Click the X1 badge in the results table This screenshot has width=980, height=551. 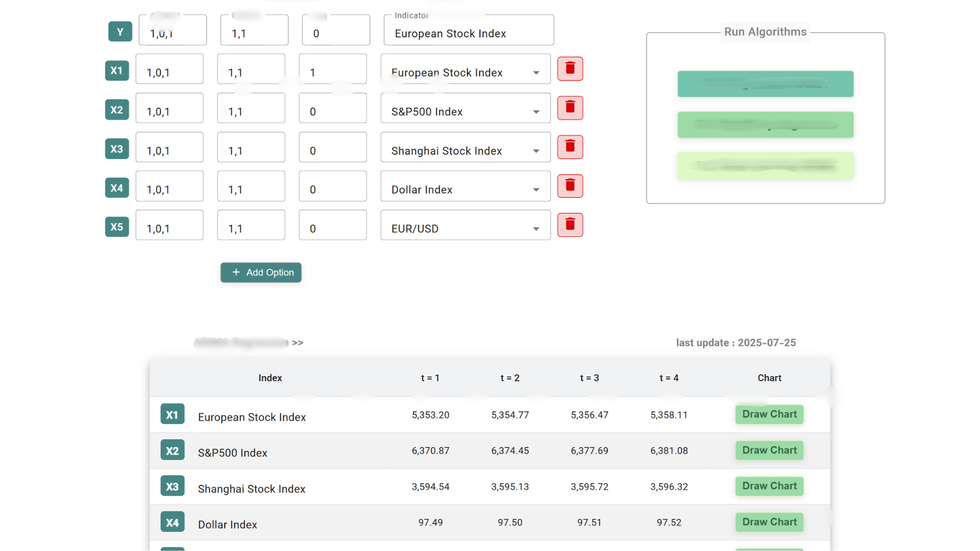[x=173, y=414]
